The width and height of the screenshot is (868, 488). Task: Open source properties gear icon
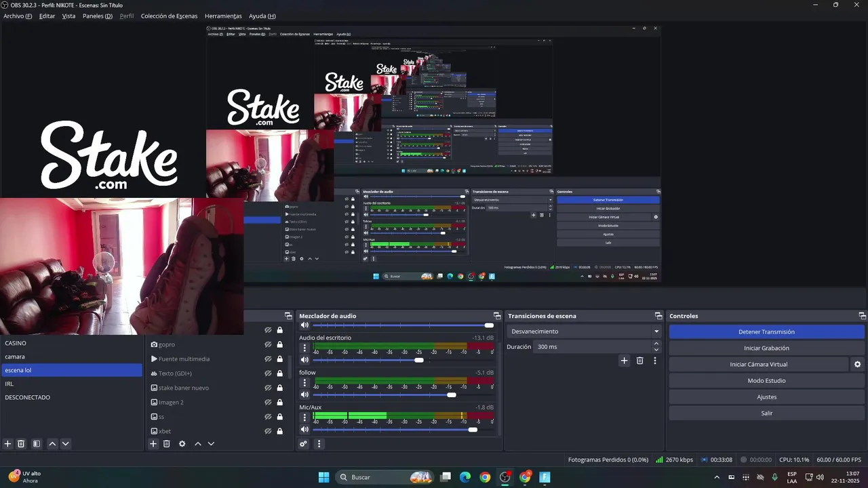pyautogui.click(x=182, y=444)
